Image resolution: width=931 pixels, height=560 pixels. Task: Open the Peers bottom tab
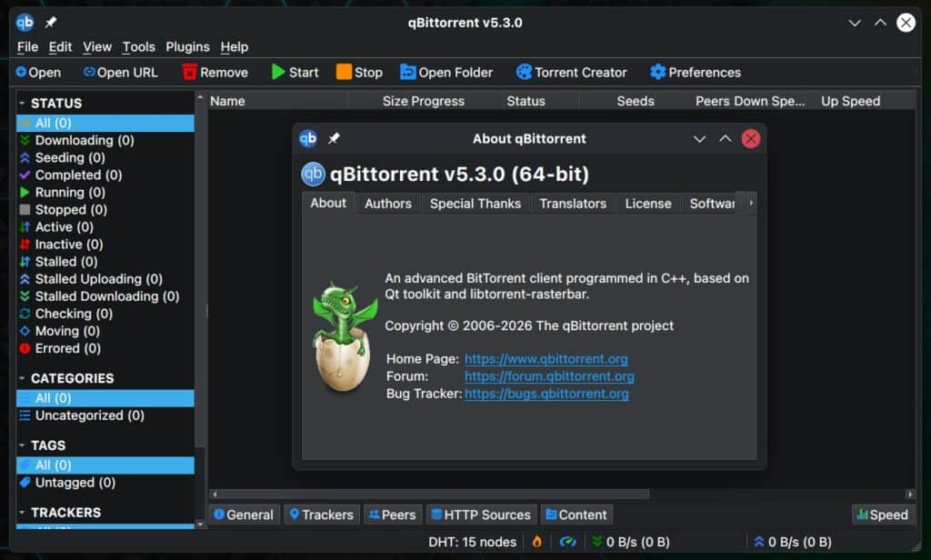(x=392, y=515)
